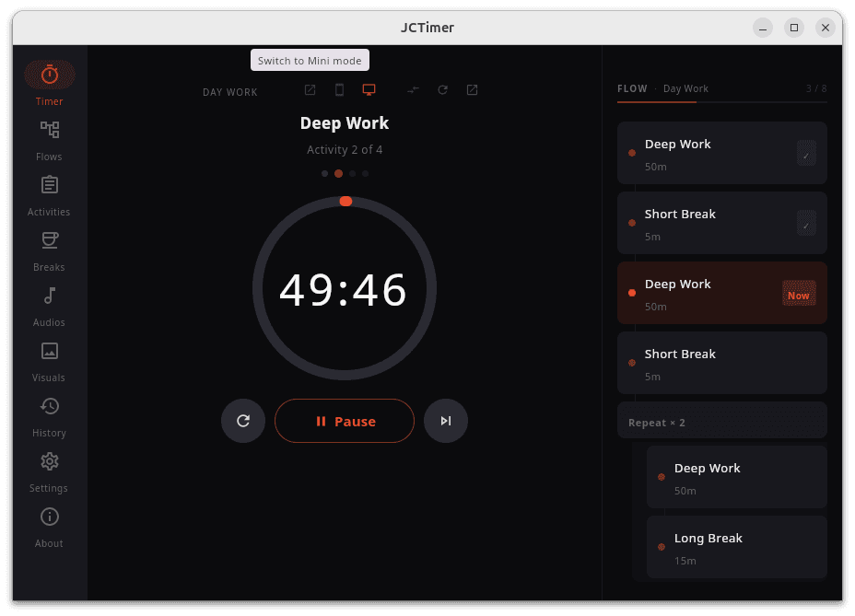This screenshot has width=855, height=616.
Task: Open the Visuals section
Action: pyautogui.click(x=49, y=363)
